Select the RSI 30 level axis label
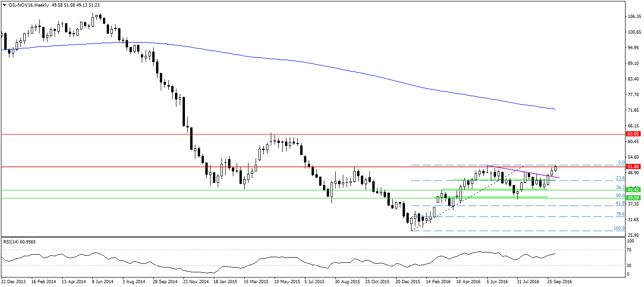This screenshot has width=644, height=287. 629,265
